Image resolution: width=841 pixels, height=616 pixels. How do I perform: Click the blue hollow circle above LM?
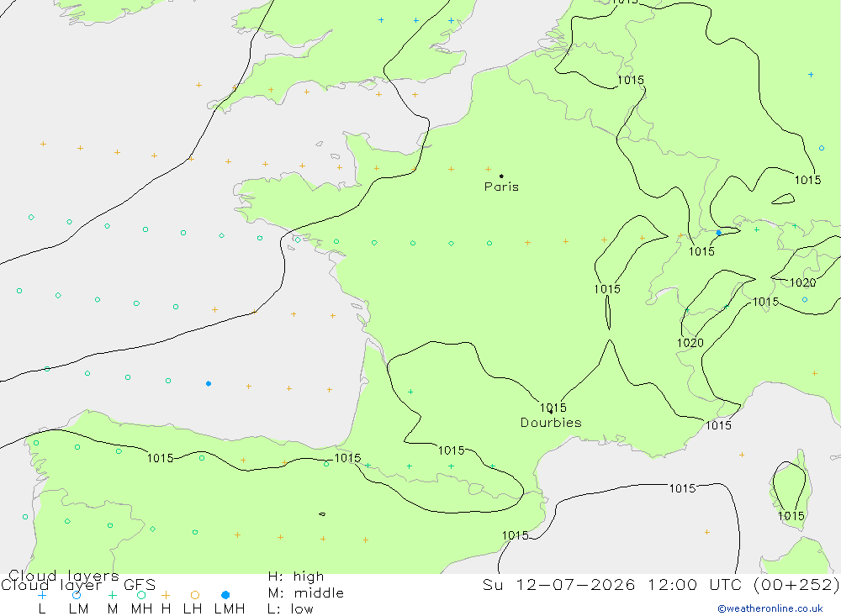coord(77,595)
